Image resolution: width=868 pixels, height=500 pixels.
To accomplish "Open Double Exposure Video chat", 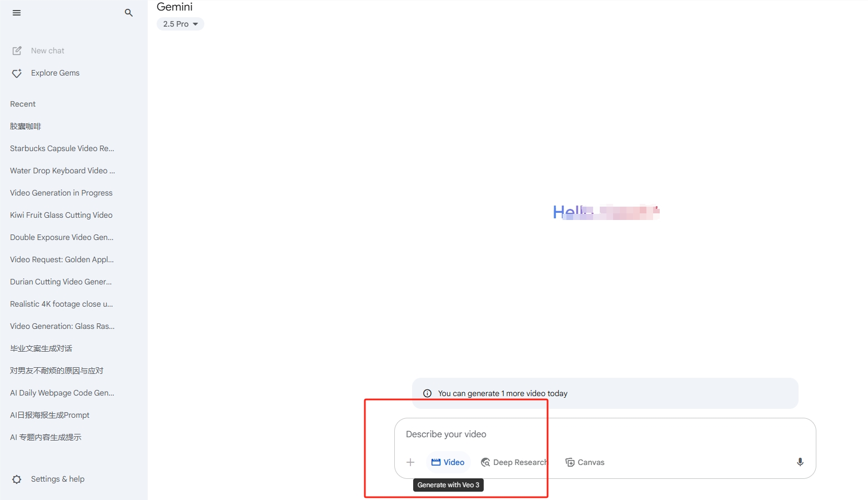I will 62,237.
